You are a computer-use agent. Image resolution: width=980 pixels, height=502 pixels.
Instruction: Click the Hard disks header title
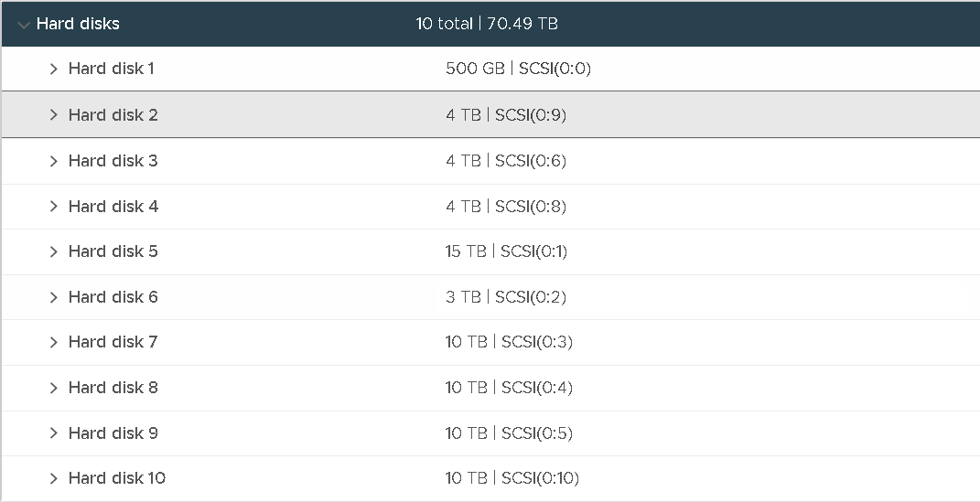[x=78, y=24]
